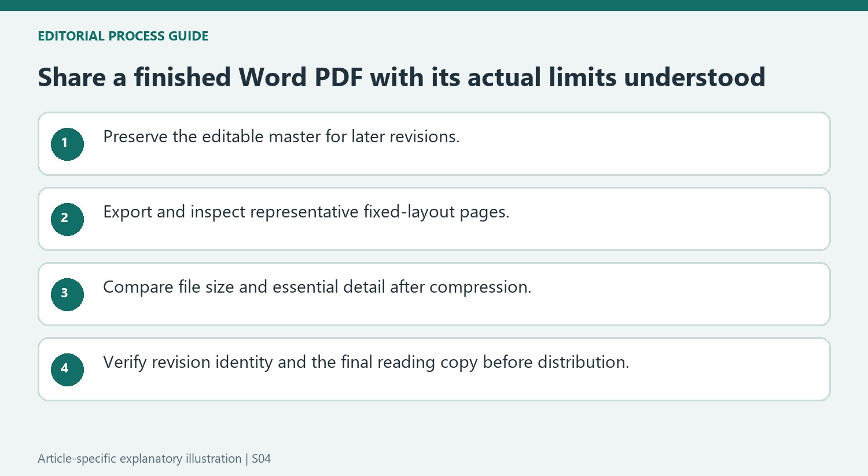Click the step 4 number circle
Screen dimensions: 868x476
(x=67, y=370)
